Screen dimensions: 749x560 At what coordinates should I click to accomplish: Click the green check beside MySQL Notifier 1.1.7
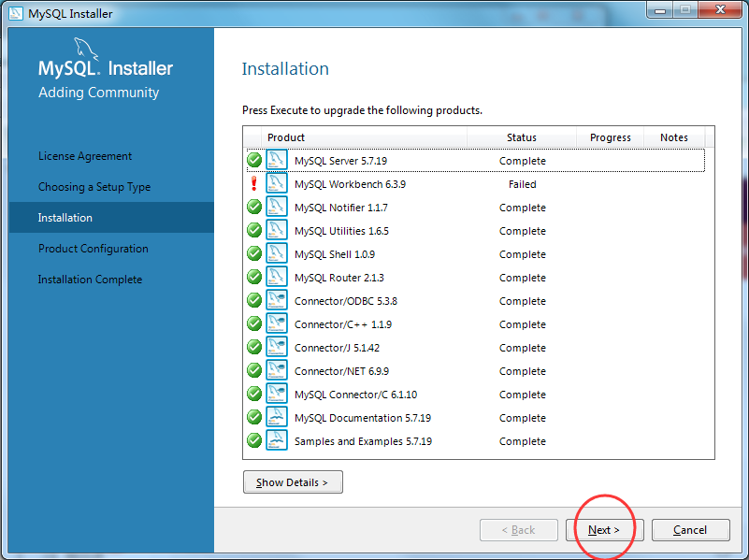(254, 207)
